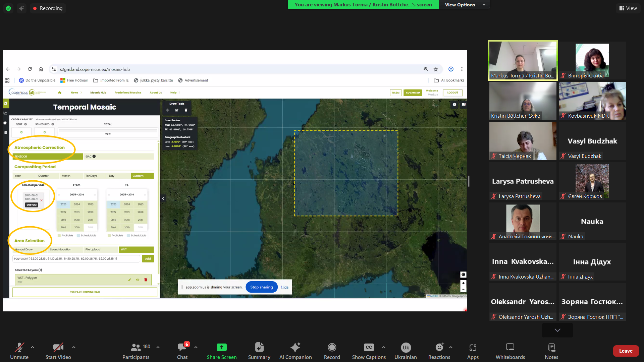Select the edit polygon tool in Draw Tools
This screenshot has width=644, height=362.
pos(177,110)
